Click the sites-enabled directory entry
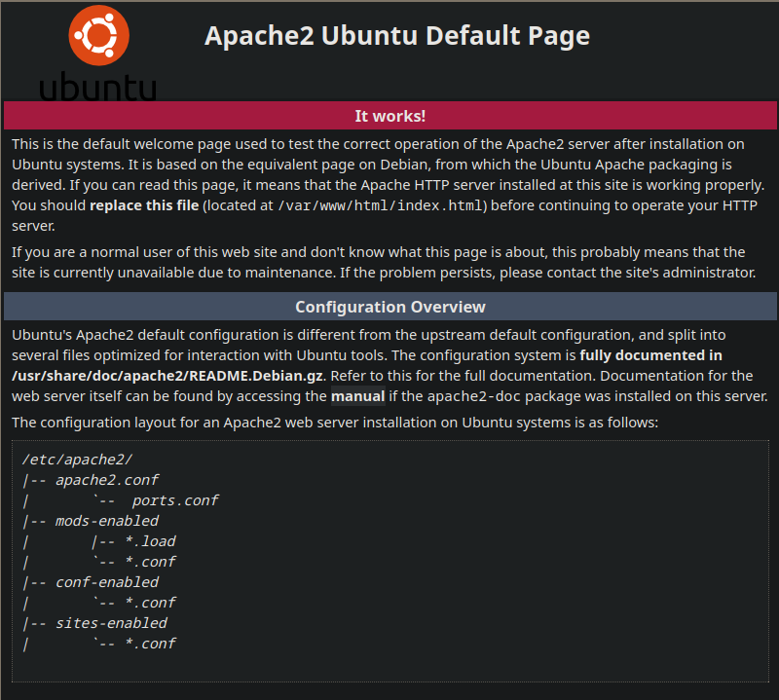The image size is (779, 700). (111, 623)
